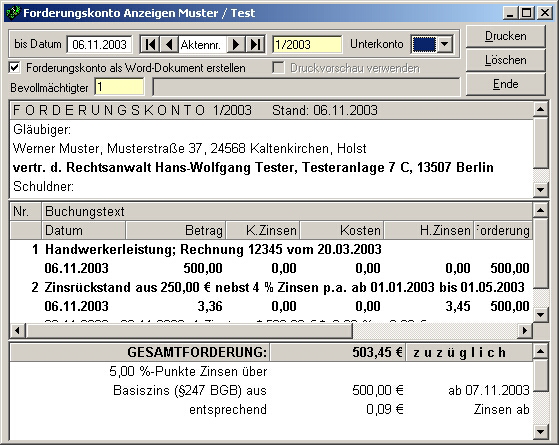Click into the bis Datum field
This screenshot has height=445, width=559.
(99, 45)
